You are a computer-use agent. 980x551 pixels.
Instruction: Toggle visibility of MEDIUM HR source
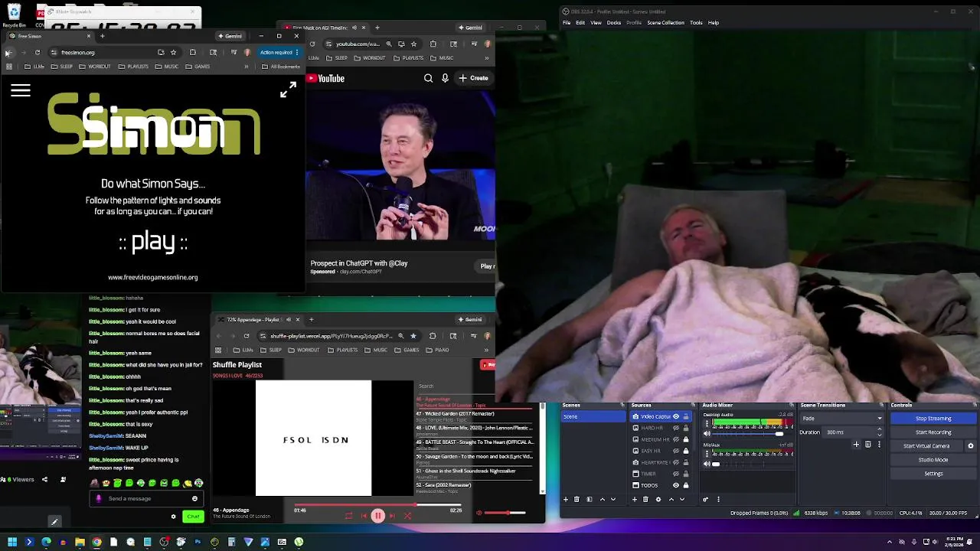pyautogui.click(x=676, y=439)
